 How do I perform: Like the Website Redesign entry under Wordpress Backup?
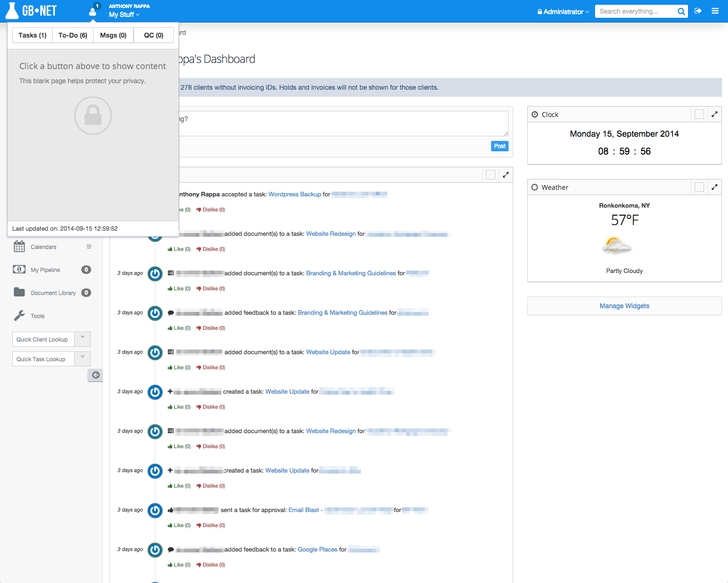[179, 249]
